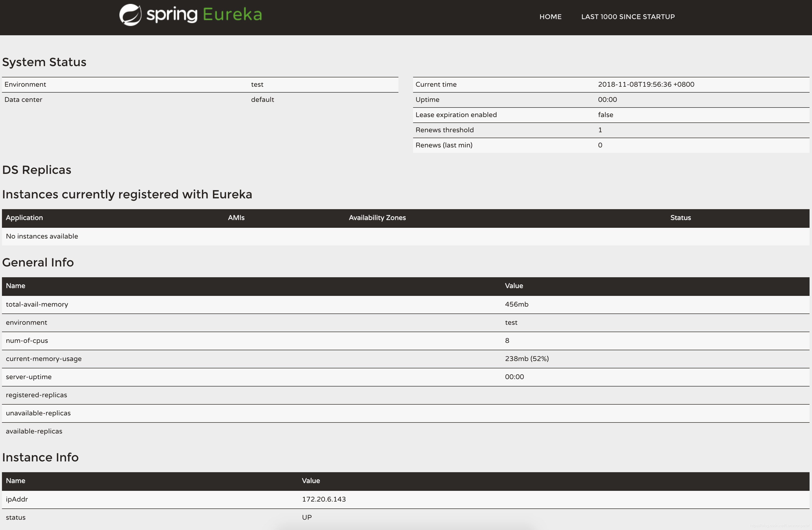This screenshot has height=530, width=812.
Task: Click the Status column header
Action: point(680,218)
